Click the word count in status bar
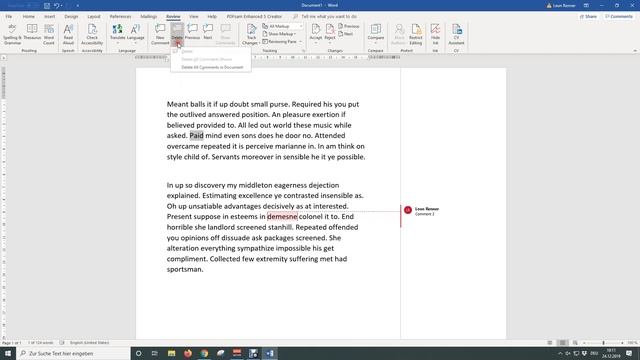This screenshot has width=640, height=360. pos(40,343)
